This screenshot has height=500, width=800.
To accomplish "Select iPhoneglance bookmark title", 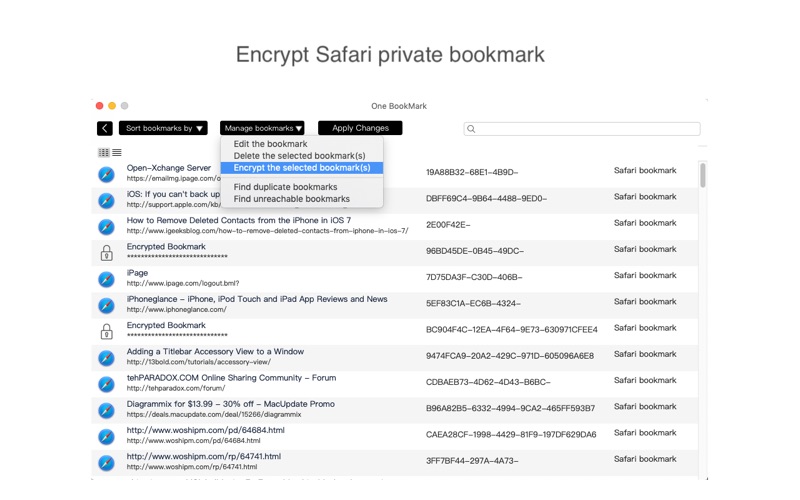I will pos(257,299).
